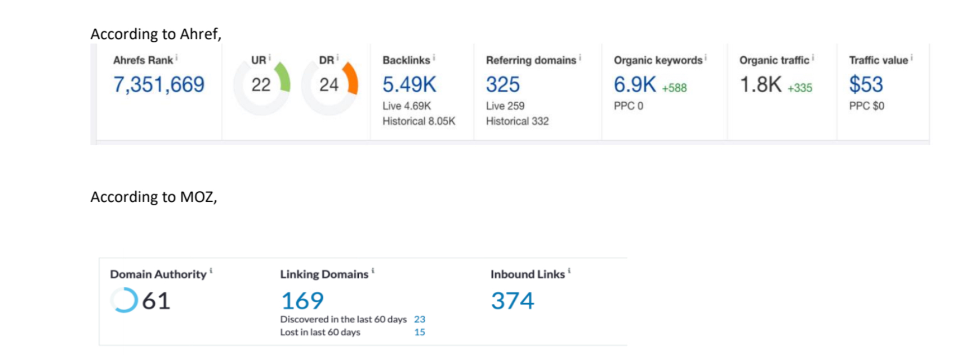Open the Organic keywords value 6.9K
The image size is (980, 355).
tap(635, 84)
